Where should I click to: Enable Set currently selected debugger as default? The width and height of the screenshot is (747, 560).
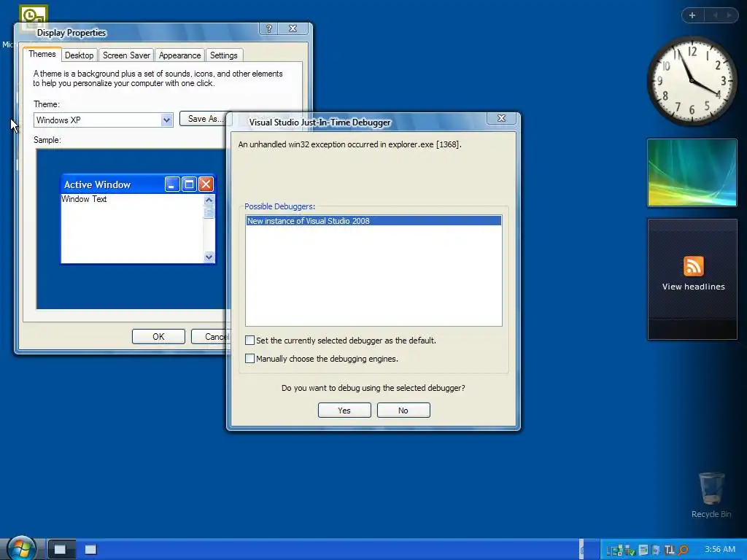tap(249, 340)
